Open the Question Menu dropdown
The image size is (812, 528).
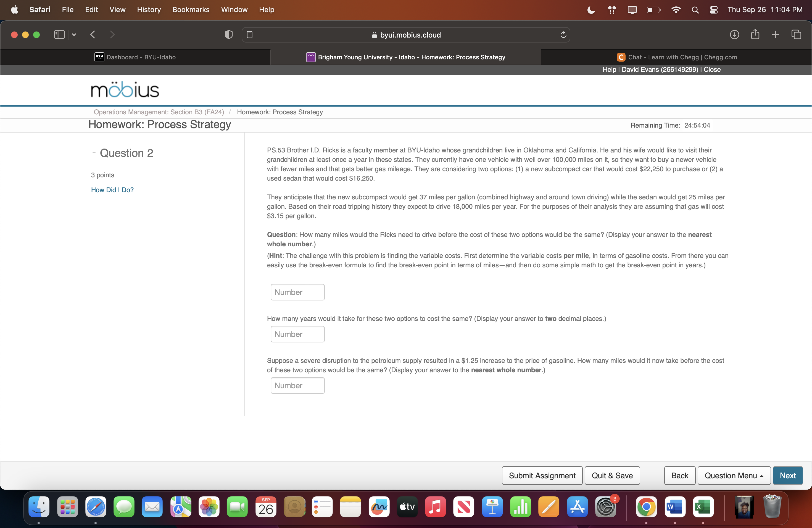pos(734,476)
